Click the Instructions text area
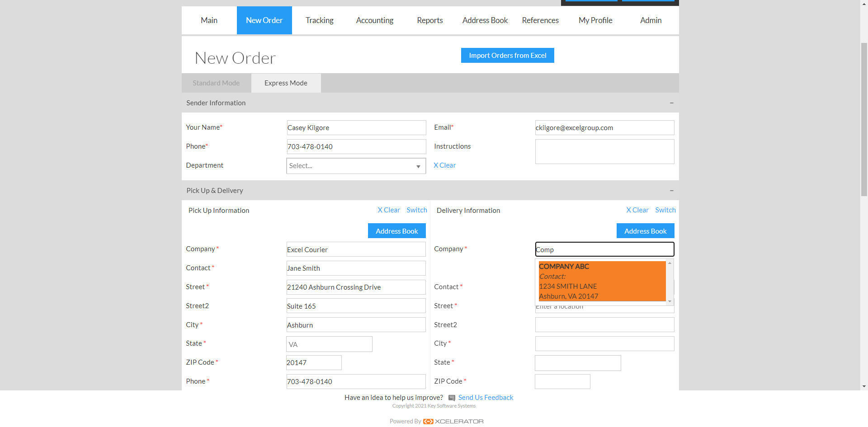The width and height of the screenshot is (868, 427). [x=605, y=152]
